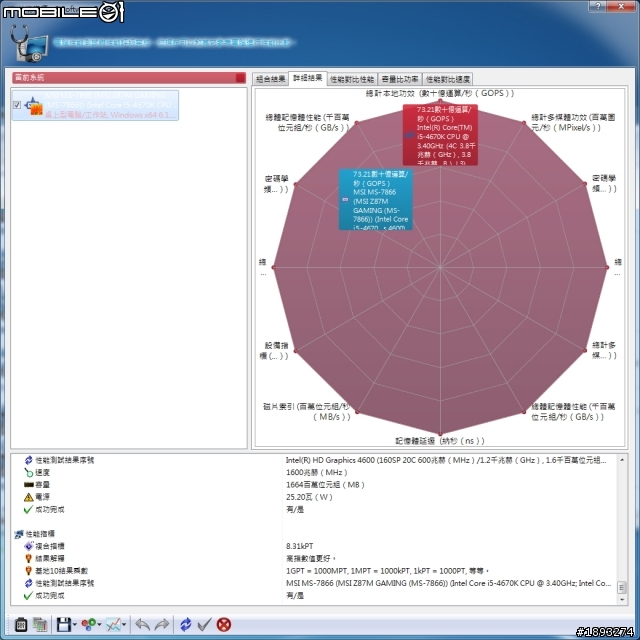This screenshot has height=640, width=640.
Task: Click 總計多媒體功效 (MPixel/s) chart axis label
Action: (x=573, y=122)
